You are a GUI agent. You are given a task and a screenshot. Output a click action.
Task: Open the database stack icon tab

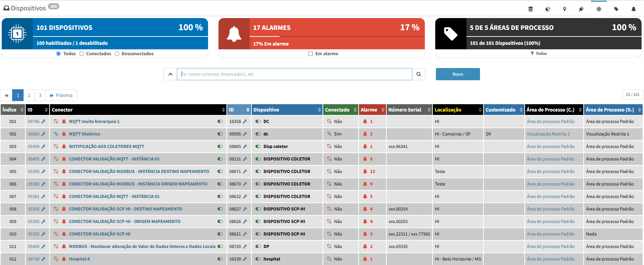coord(530,9)
